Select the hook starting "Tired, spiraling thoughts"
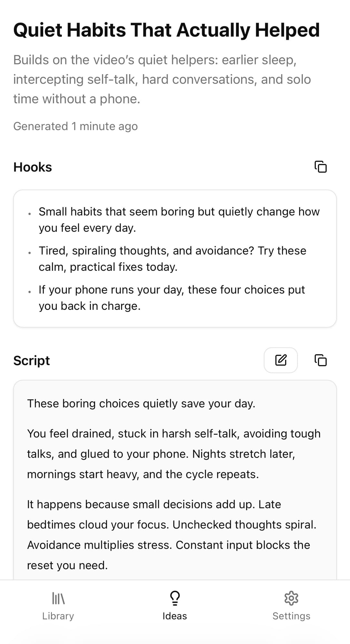Image resolution: width=350 pixels, height=644 pixels. click(x=172, y=259)
